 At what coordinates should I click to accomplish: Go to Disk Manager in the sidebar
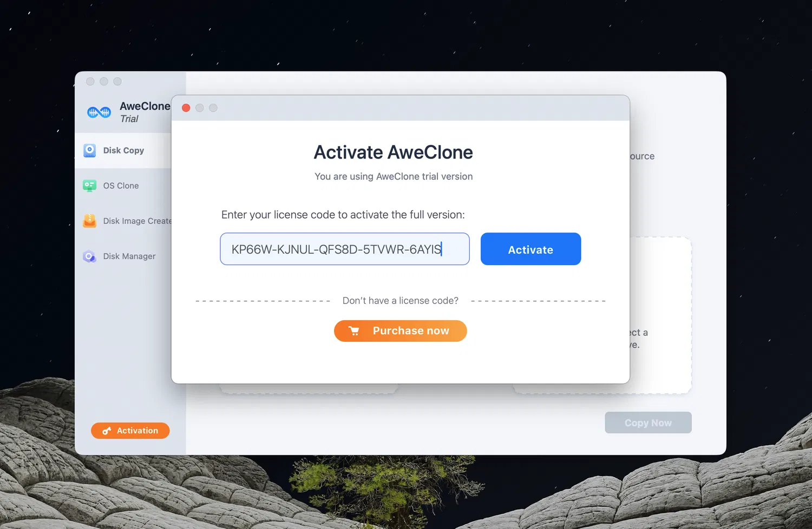click(x=123, y=256)
